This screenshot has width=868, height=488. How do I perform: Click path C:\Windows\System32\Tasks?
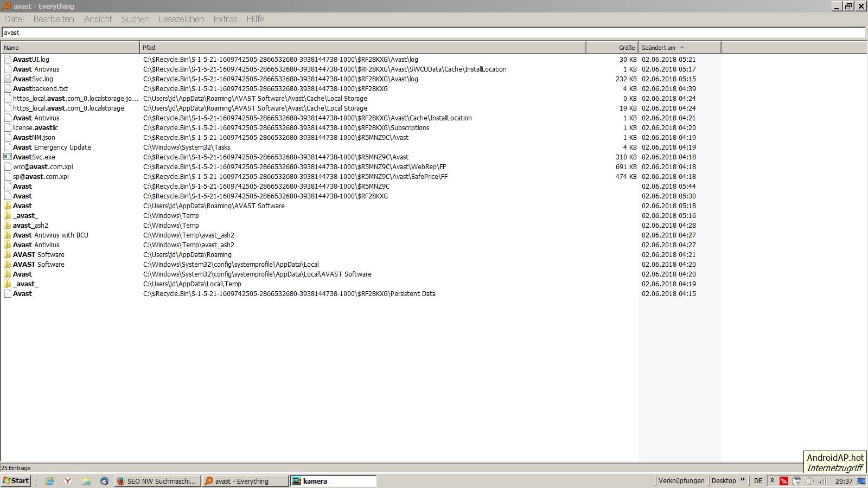[x=187, y=147]
